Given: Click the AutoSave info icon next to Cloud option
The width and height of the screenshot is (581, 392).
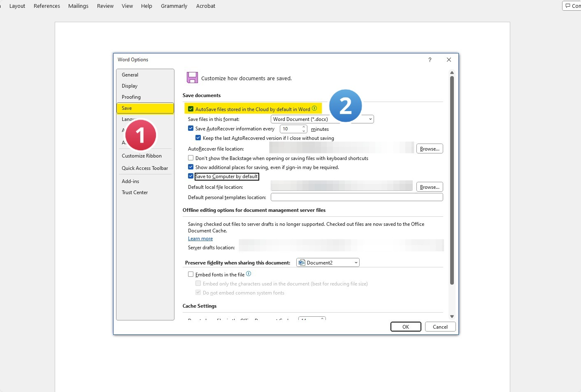Looking at the screenshot, I should point(314,109).
